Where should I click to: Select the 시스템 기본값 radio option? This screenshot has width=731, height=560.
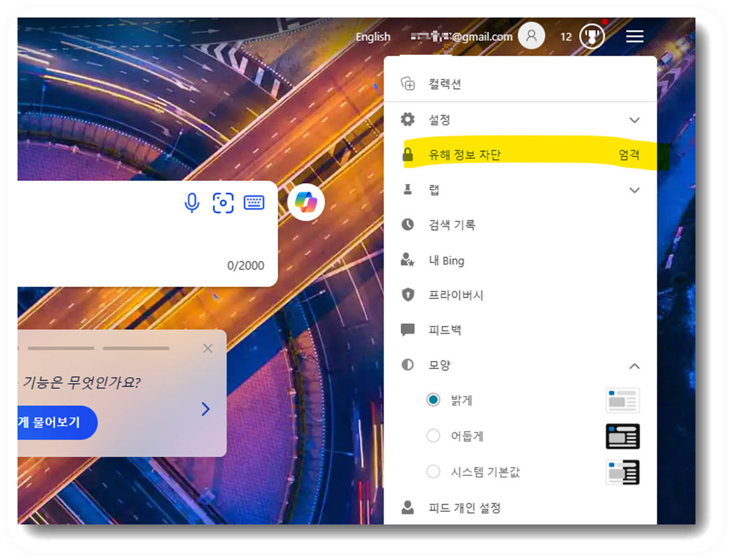[x=433, y=471]
